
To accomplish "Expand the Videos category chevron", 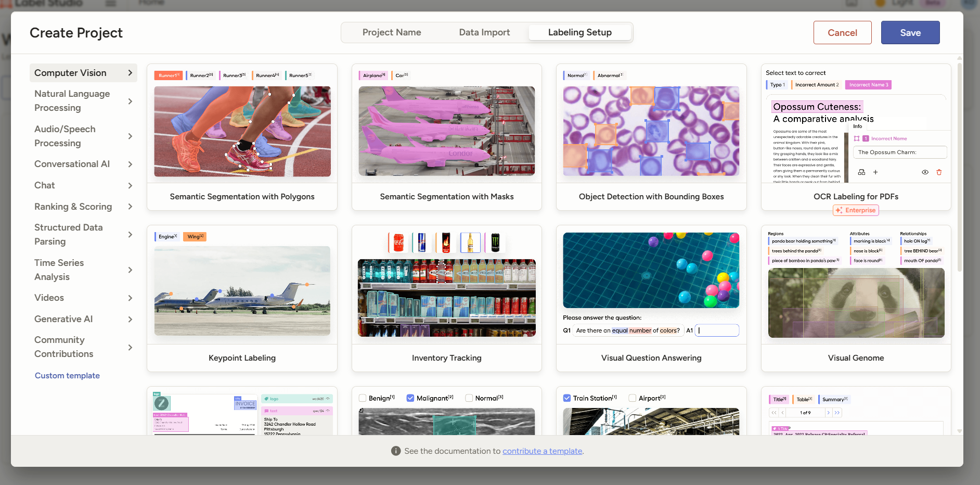I will point(130,298).
